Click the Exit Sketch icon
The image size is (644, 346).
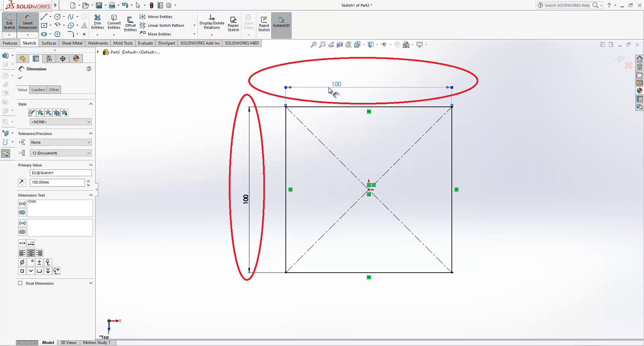click(x=9, y=22)
